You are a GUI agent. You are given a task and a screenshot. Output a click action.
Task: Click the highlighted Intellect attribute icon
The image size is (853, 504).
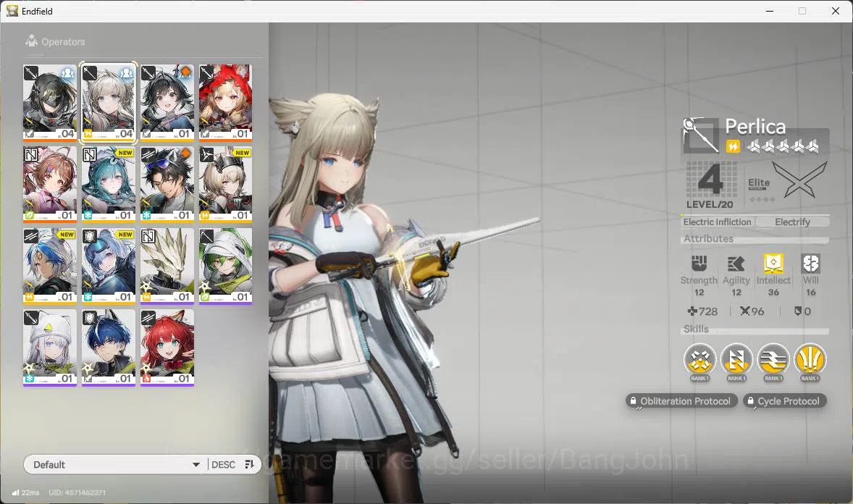(x=773, y=264)
